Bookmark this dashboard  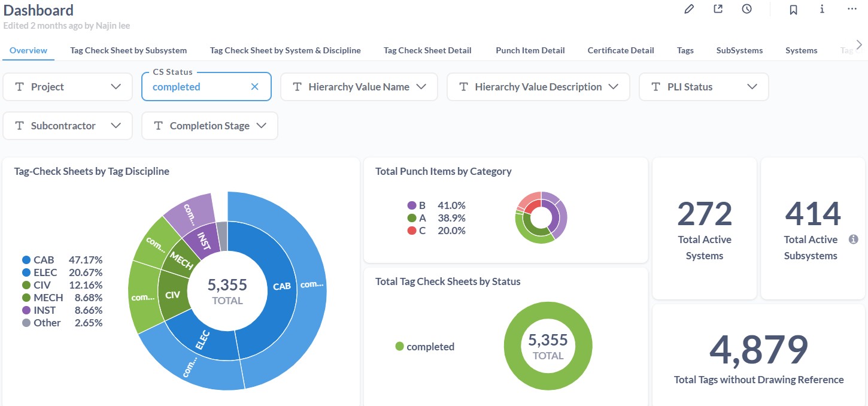click(793, 10)
